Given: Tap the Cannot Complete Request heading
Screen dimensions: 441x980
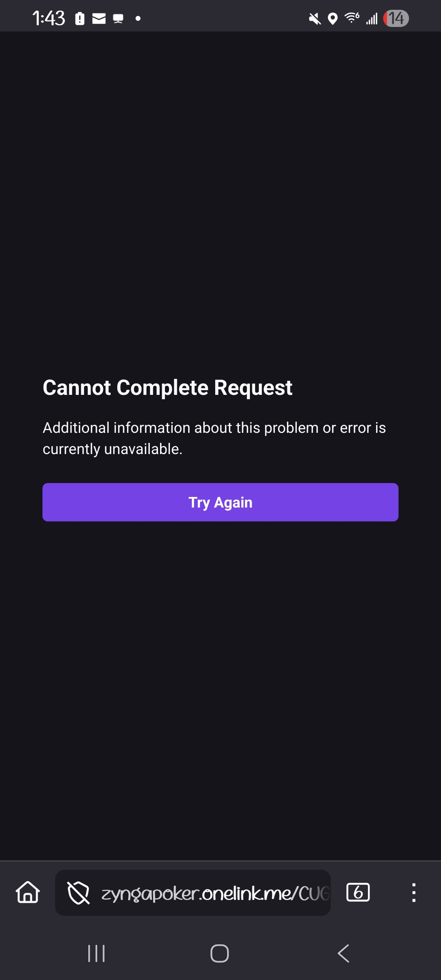Looking at the screenshot, I should click(x=167, y=388).
